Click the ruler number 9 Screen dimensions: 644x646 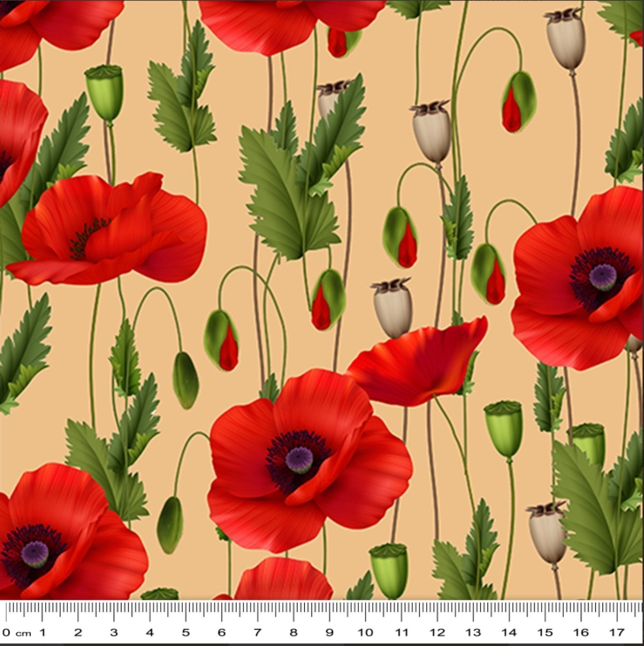(x=329, y=632)
